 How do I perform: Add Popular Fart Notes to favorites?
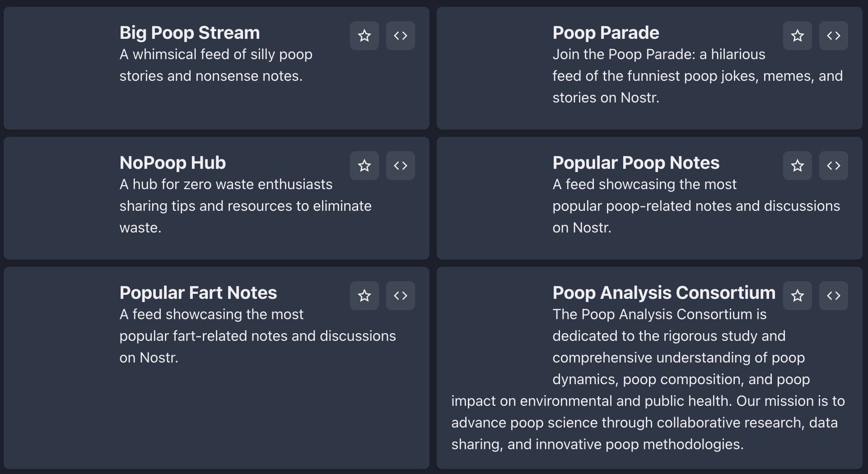(x=364, y=296)
